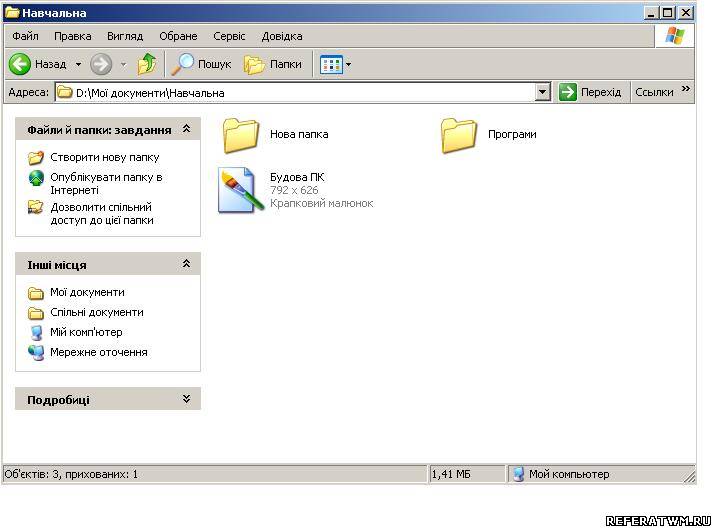Select the Програми folder icon
The width and height of the screenshot is (716, 531).
tap(458, 135)
